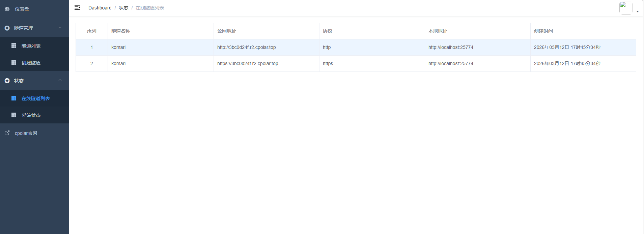Viewport: 644px width, 234px height.
Task: Open the cpolar官网 link
Action: tap(26, 133)
